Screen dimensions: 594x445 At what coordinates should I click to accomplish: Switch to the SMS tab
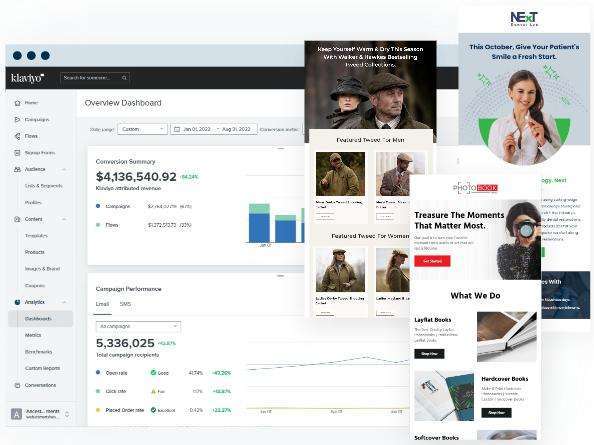point(125,304)
